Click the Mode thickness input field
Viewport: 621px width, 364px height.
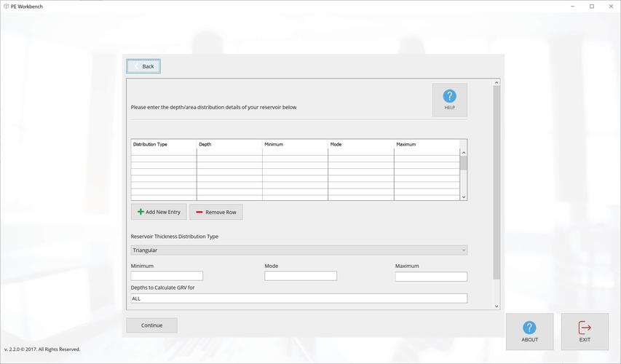[301, 277]
